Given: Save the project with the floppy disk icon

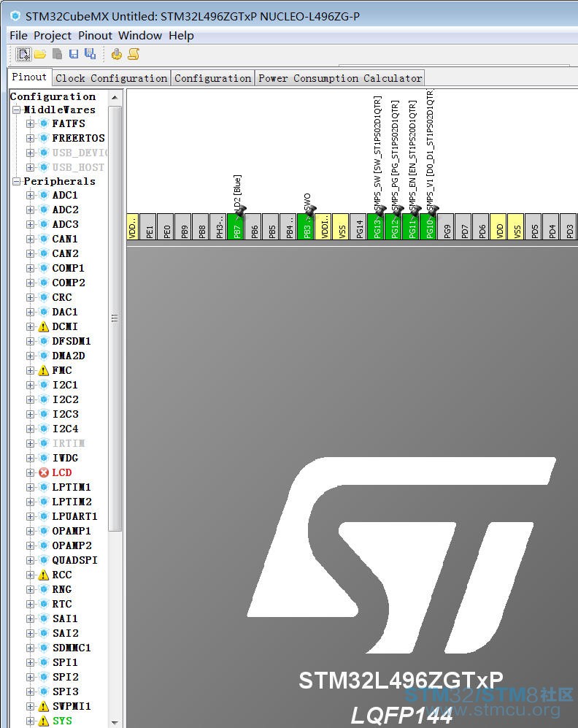Looking at the screenshot, I should pos(73,54).
